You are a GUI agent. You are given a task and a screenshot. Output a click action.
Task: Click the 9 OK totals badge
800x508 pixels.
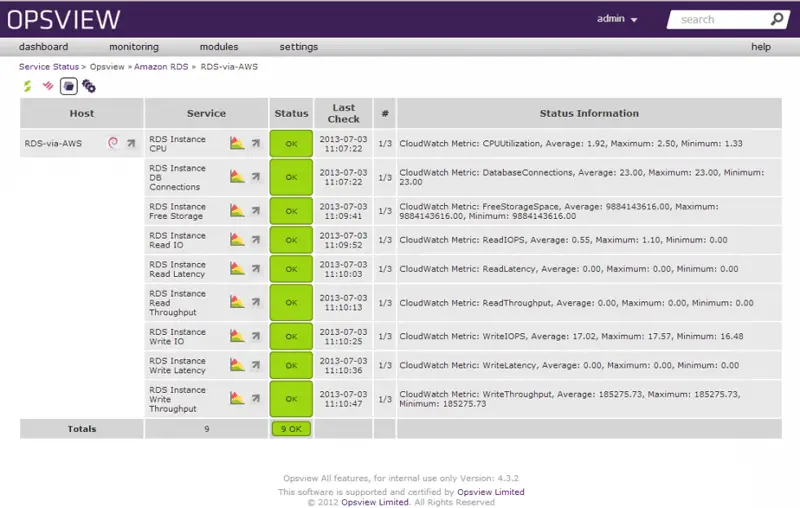click(x=291, y=429)
